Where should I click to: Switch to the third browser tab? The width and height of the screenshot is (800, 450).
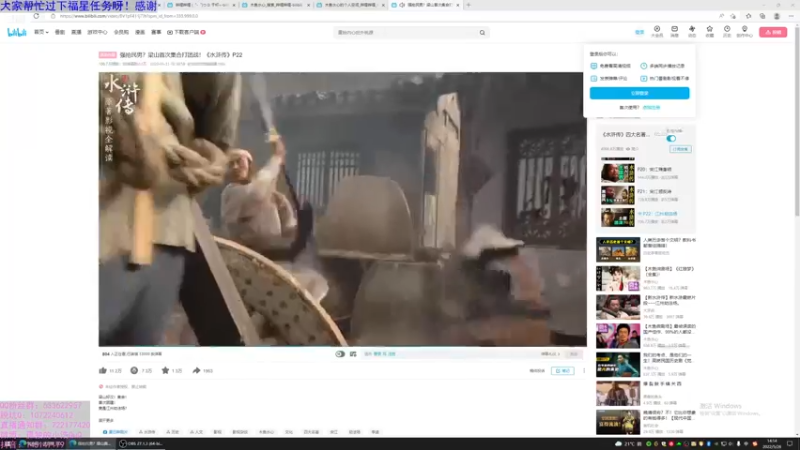coord(350,5)
